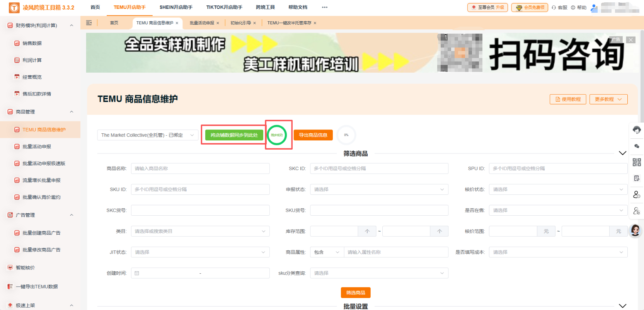Open the TIKTOK开店助手 top menu
This screenshot has height=310, width=644.
[224, 7]
